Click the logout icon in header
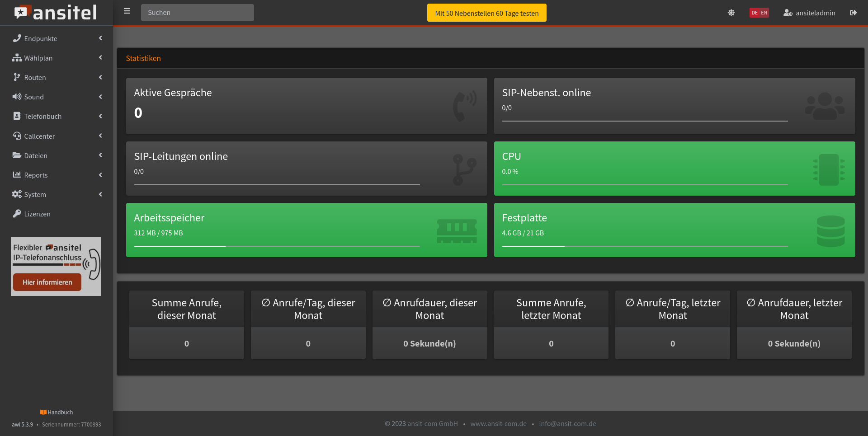This screenshot has width=868, height=436. pyautogui.click(x=853, y=13)
